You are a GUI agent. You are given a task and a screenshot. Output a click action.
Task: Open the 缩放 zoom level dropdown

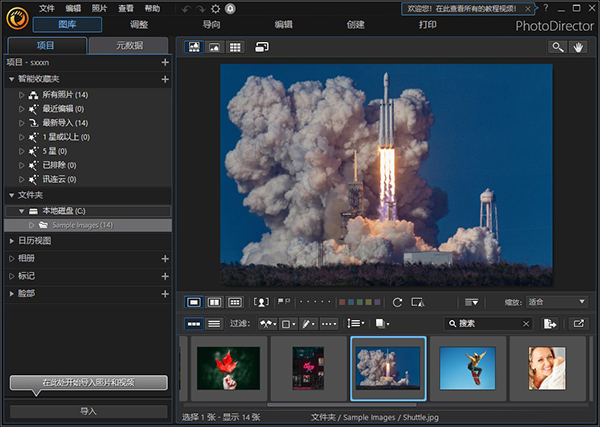click(x=555, y=302)
